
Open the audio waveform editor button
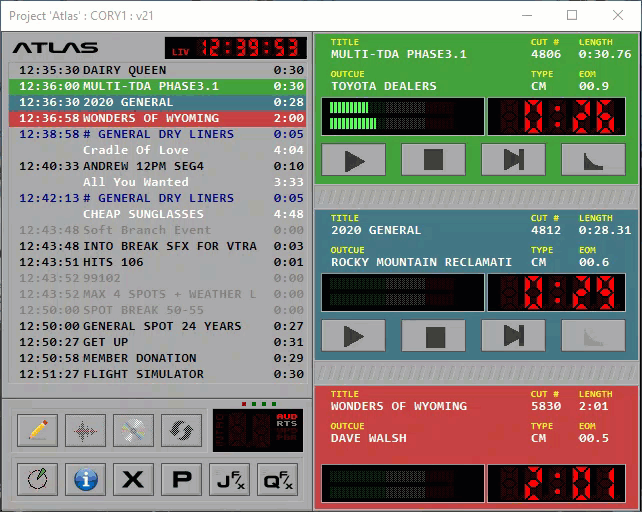tap(86, 430)
